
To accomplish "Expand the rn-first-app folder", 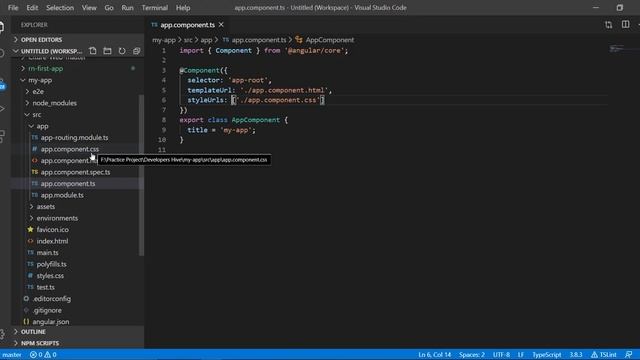I will click(45, 69).
